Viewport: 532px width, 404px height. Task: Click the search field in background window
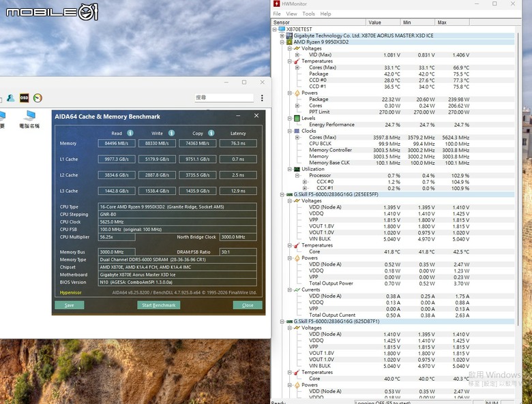(x=224, y=97)
